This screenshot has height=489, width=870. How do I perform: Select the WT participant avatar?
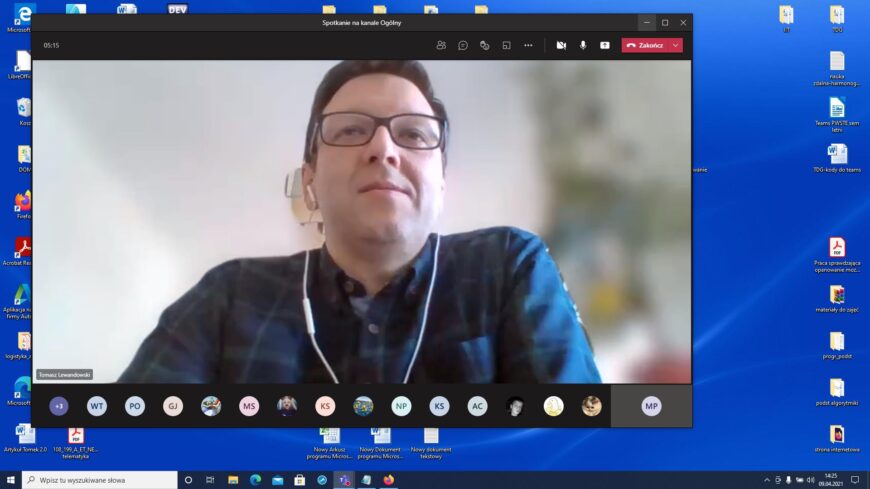(x=97, y=406)
